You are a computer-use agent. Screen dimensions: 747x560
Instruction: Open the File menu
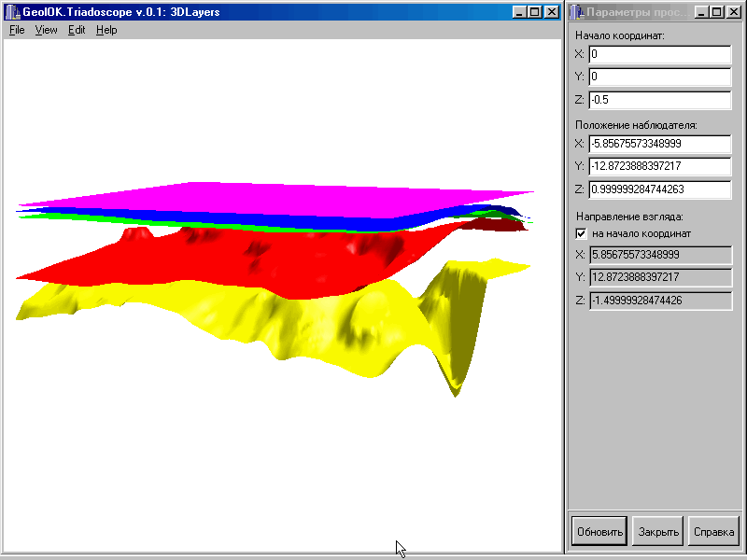point(17,30)
